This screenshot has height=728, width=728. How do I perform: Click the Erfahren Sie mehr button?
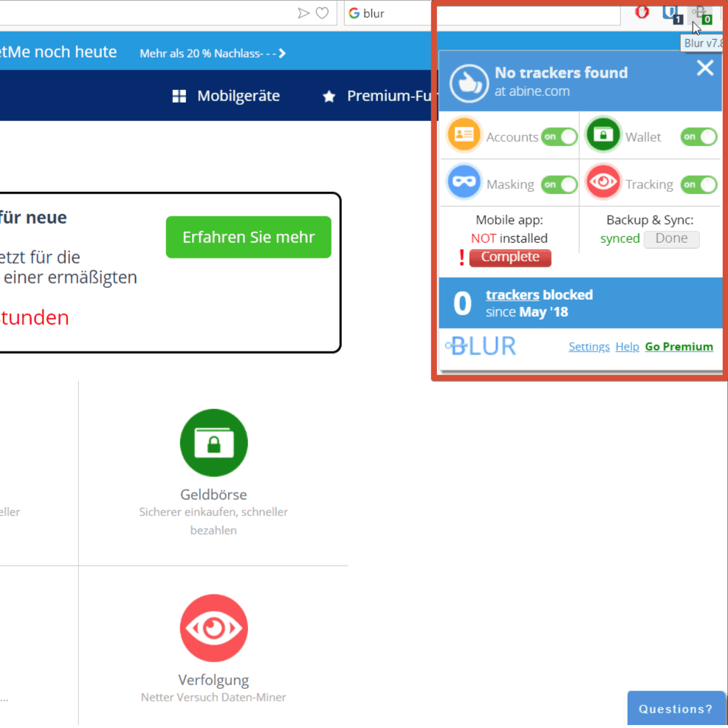tap(248, 237)
